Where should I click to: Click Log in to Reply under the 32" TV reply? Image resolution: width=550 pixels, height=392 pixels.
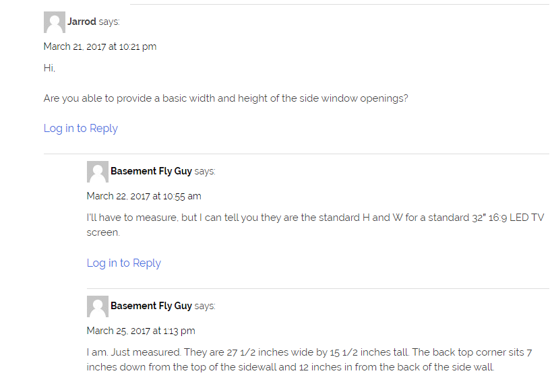coord(124,263)
